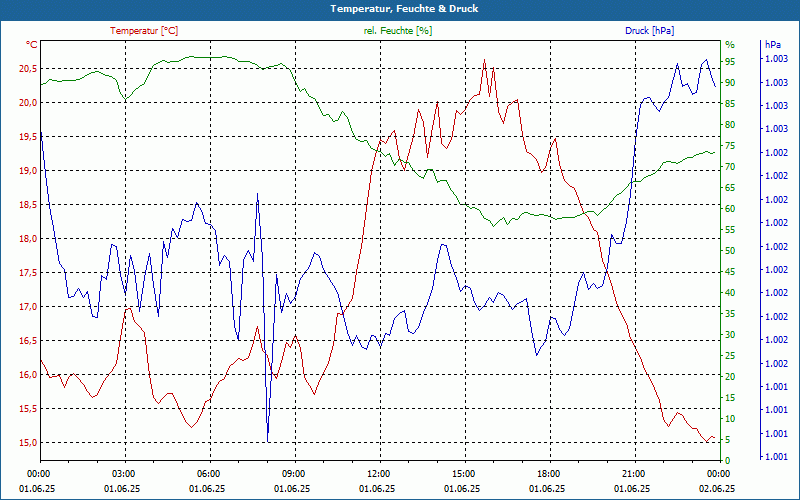Click temperature tick value '16,5'
This screenshot has width=800, height=500.
(28, 341)
